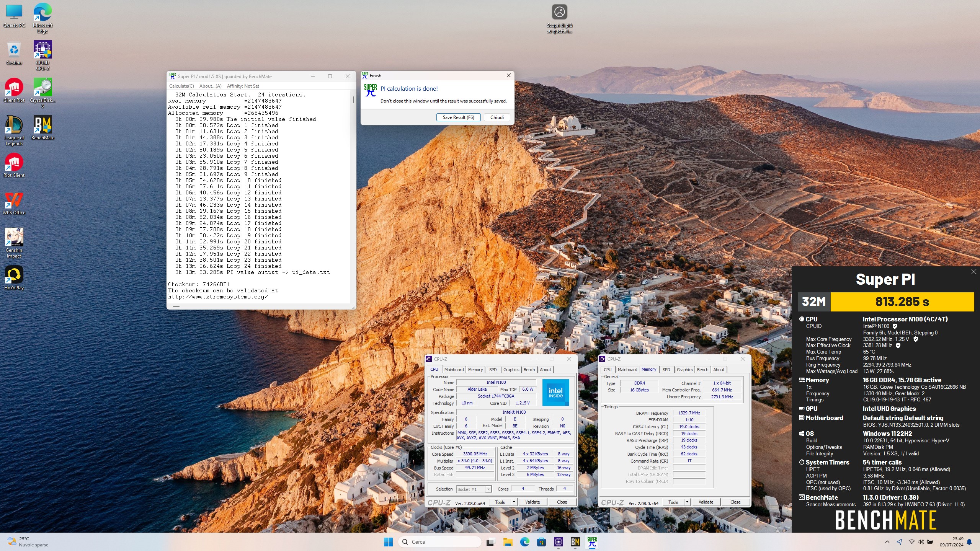Viewport: 980px width, 551px height.
Task: Open the Genshin Impact desktop icon
Action: (14, 243)
